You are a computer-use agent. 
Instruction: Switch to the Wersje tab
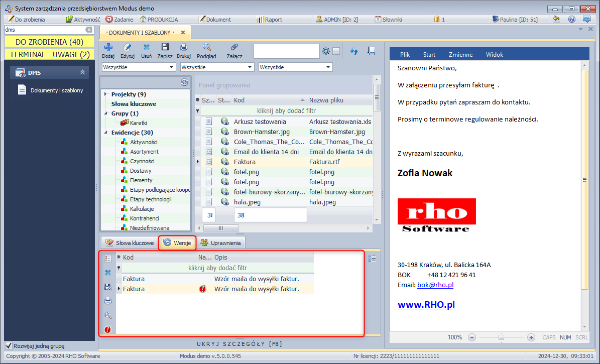(177, 242)
